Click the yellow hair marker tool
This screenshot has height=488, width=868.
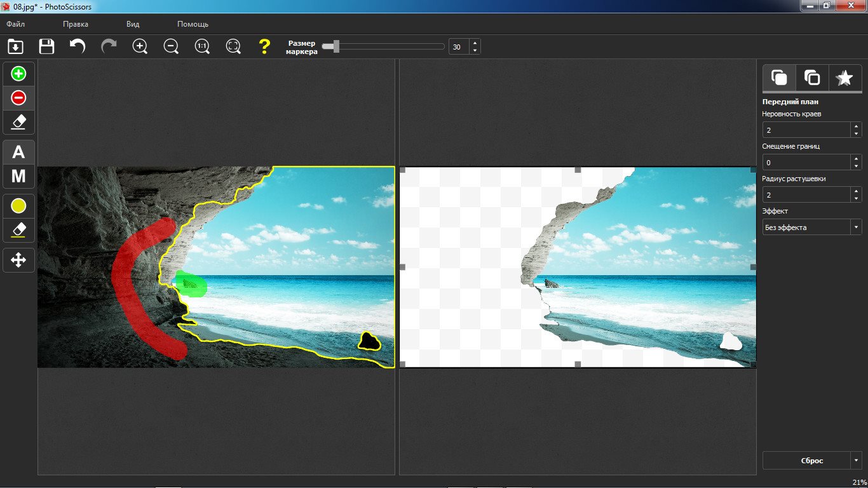tap(19, 206)
